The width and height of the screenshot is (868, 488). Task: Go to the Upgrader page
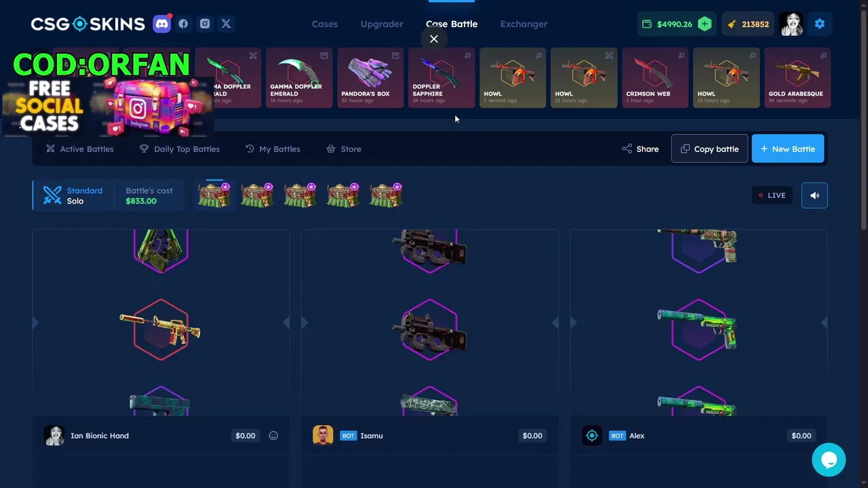[x=382, y=24]
